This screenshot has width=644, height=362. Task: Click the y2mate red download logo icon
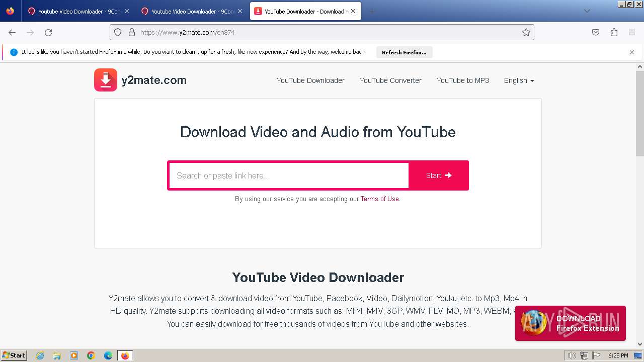tap(106, 80)
